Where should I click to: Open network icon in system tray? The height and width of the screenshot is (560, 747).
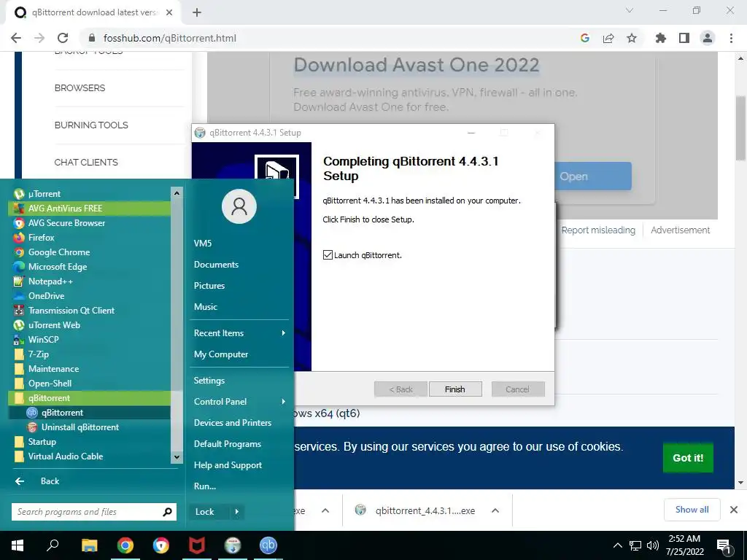coord(635,545)
